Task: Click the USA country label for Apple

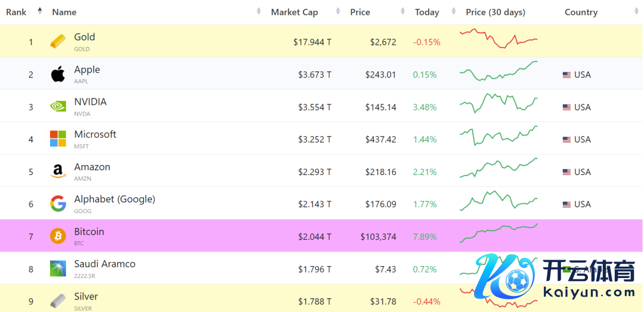Action: 583,74
